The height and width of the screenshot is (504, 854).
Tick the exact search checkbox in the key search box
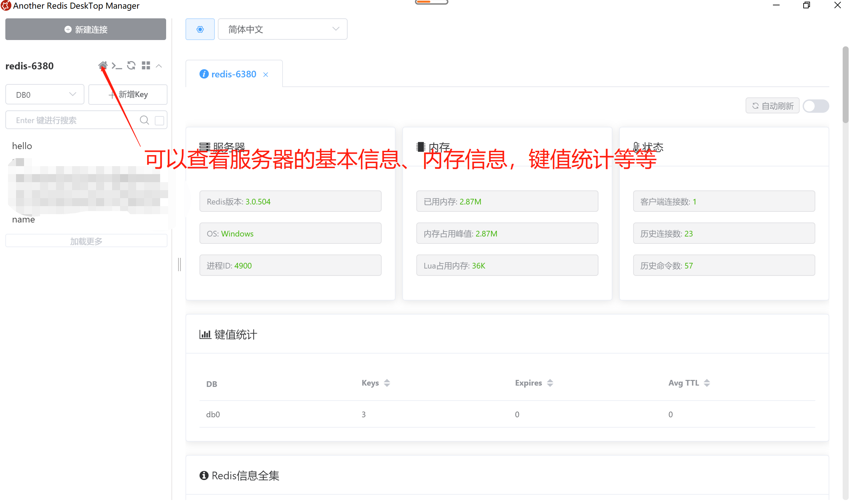[160, 121]
